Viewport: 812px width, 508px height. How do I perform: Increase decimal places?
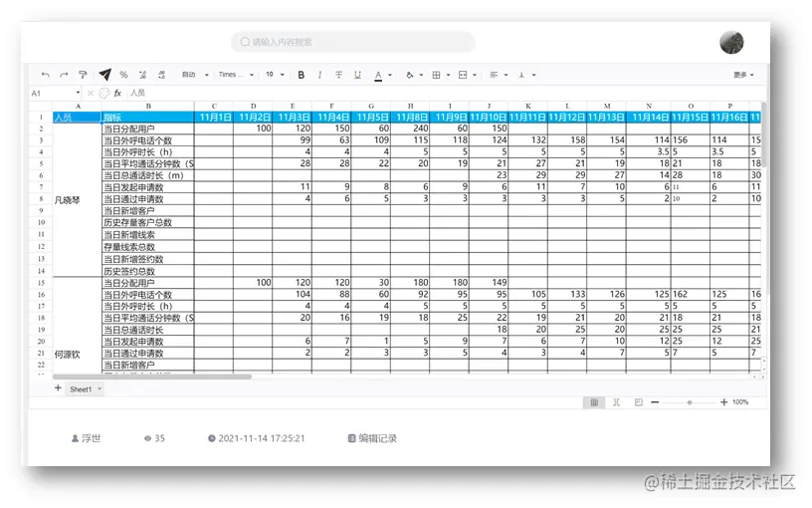161,75
